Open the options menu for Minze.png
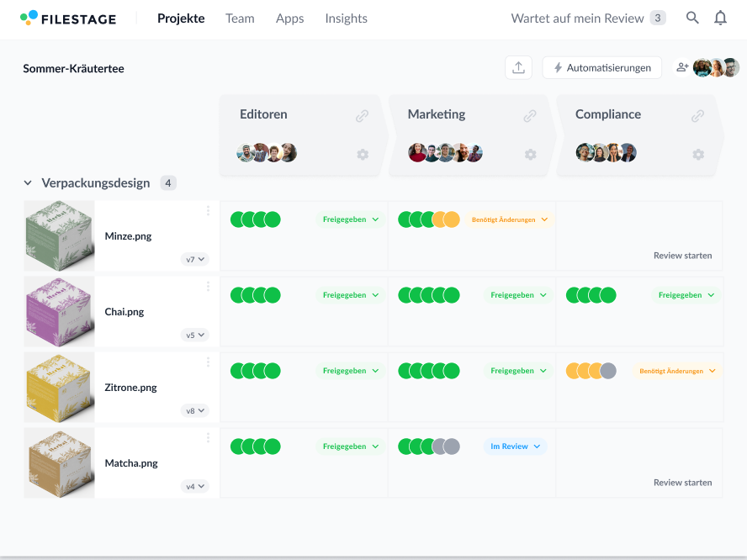This screenshot has width=747, height=560. [x=208, y=210]
